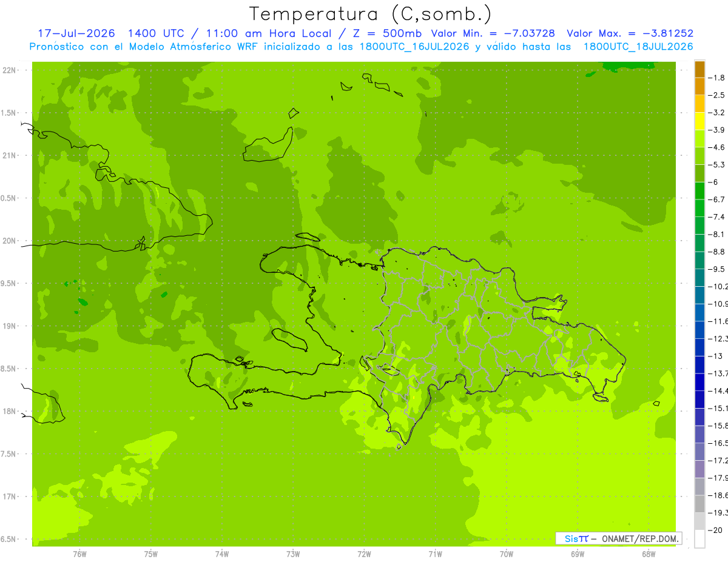Click the "21N" latitude axis label
The width and height of the screenshot is (728, 562).
coord(9,156)
